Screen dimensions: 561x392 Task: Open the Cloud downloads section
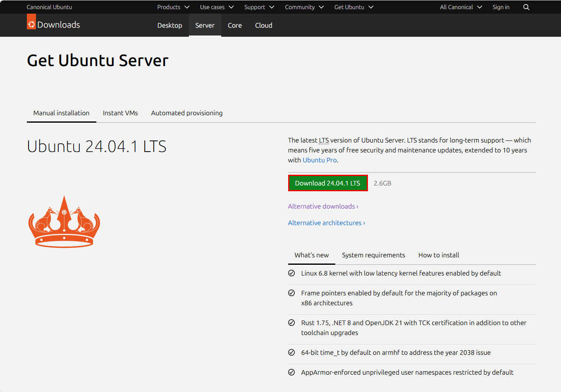[264, 25]
